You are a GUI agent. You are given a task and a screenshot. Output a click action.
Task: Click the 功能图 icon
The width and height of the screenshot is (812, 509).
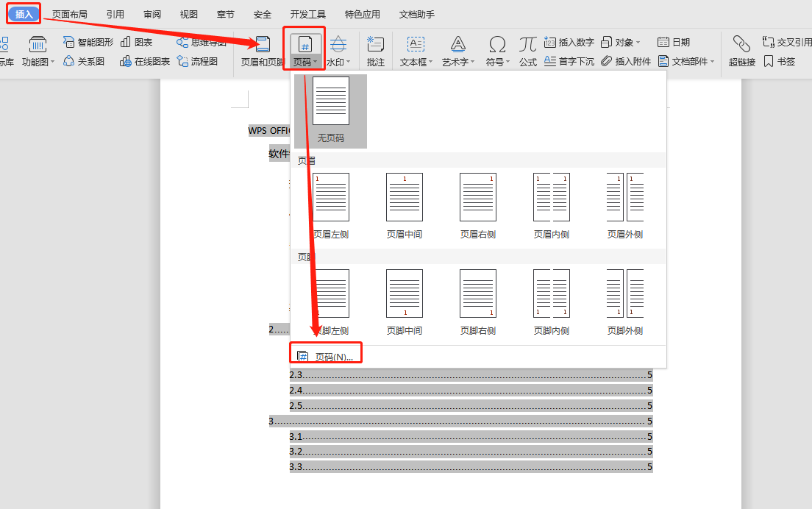[x=38, y=45]
